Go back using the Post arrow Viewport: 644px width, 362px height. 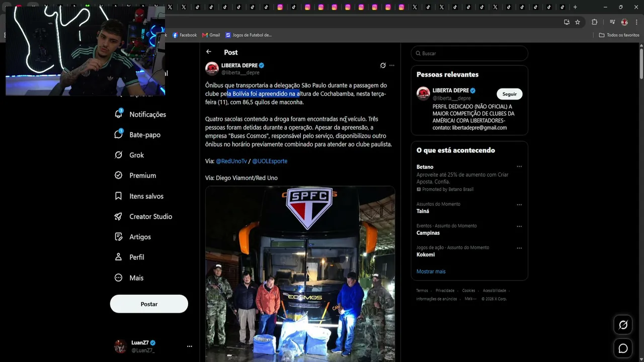point(209,52)
